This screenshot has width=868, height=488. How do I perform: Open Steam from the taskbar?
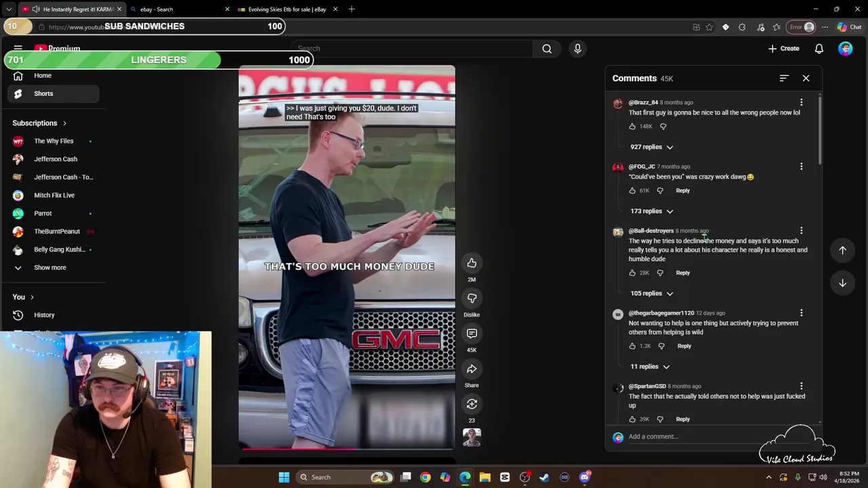click(545, 478)
